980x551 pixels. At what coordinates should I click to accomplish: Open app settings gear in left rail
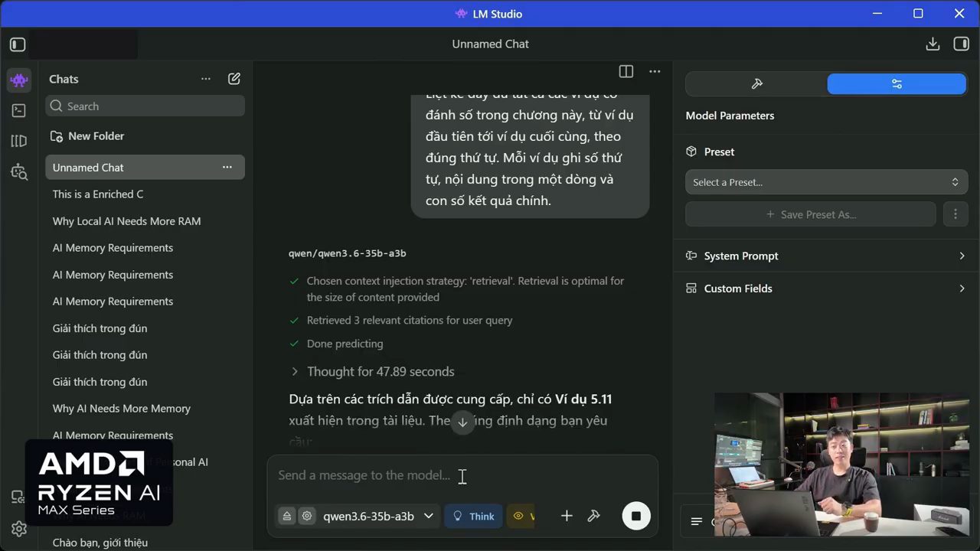(19, 529)
